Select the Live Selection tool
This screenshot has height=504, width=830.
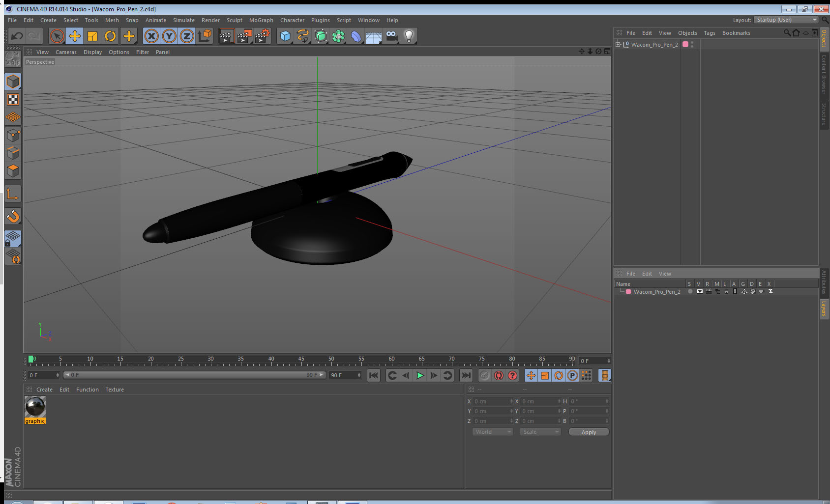pyautogui.click(x=57, y=36)
